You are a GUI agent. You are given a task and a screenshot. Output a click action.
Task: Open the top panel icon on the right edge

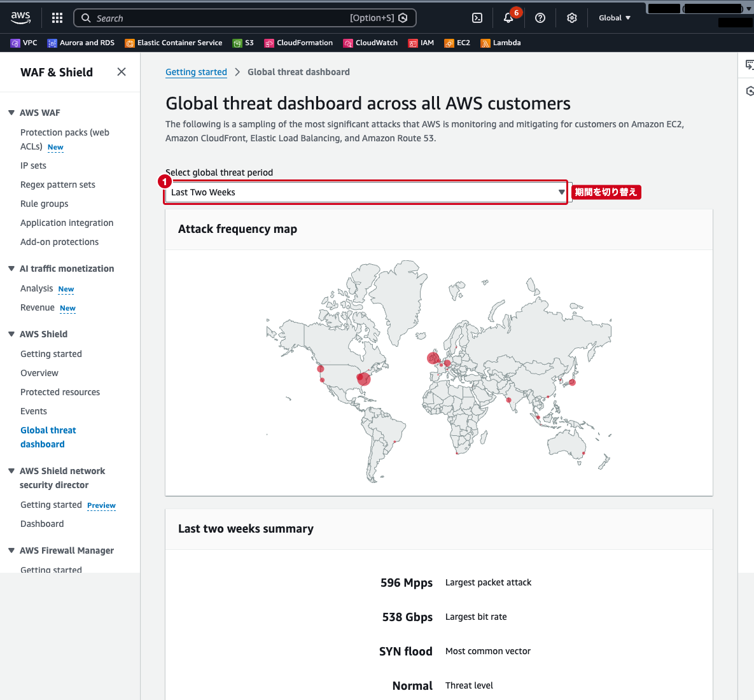coord(749,64)
